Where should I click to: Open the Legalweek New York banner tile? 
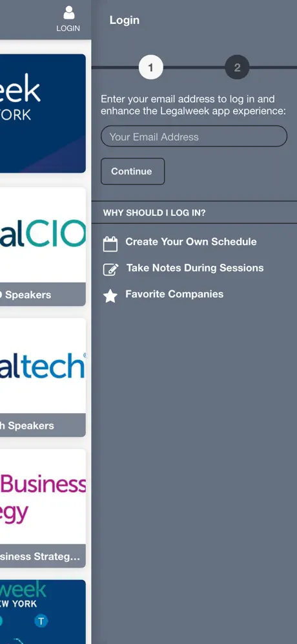point(43,113)
